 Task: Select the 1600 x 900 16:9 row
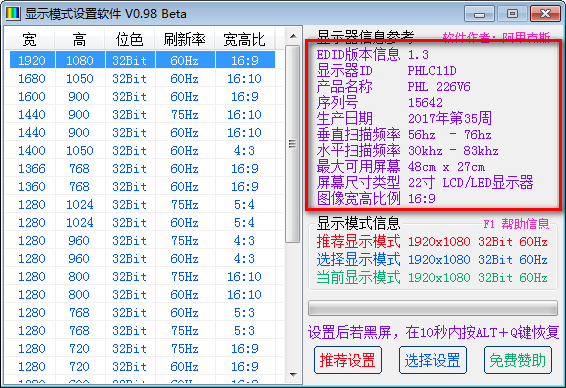[x=140, y=96]
